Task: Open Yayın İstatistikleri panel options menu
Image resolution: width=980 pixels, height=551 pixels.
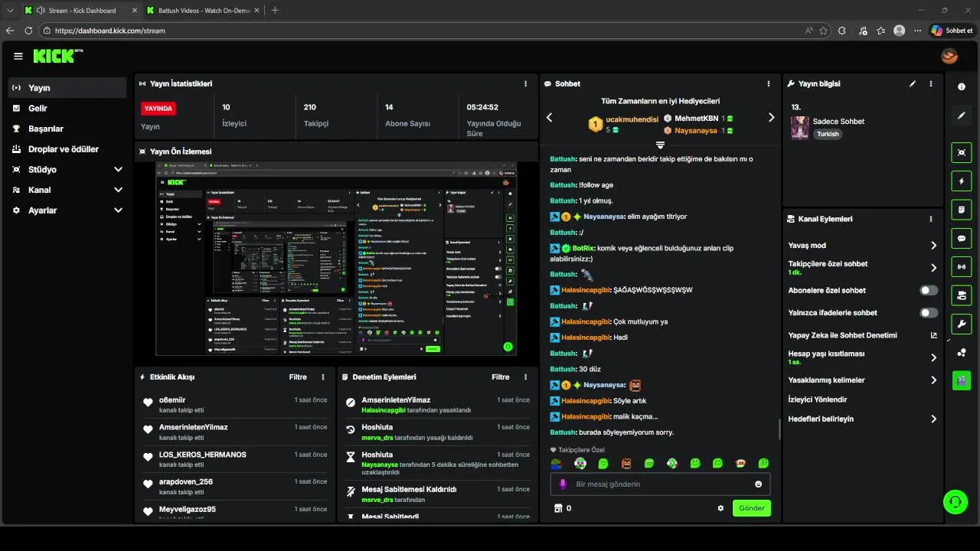Action: 525,84
